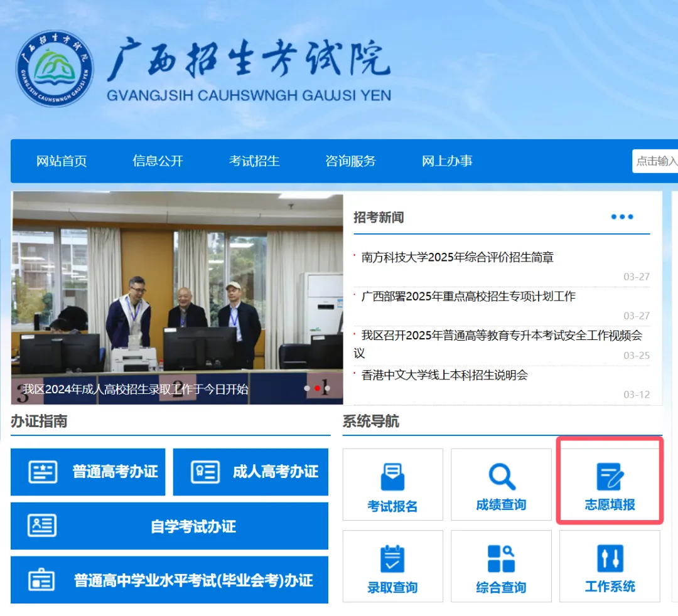This screenshot has height=616, width=678.
Task: Open 南方科技大学2025年综合评价招生简章 news link
Action: pos(458,257)
